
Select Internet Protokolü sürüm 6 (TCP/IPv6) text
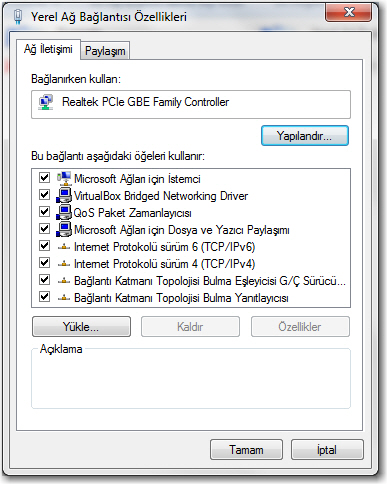[164, 247]
